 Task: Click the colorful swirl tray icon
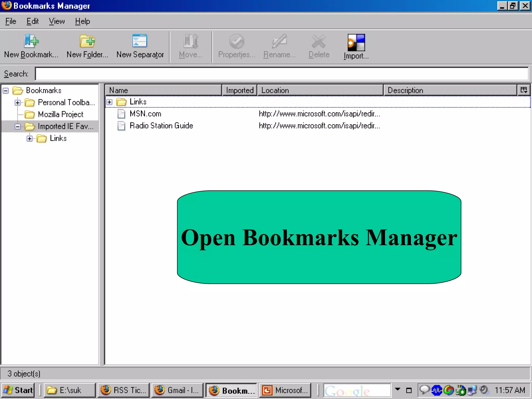point(449,390)
